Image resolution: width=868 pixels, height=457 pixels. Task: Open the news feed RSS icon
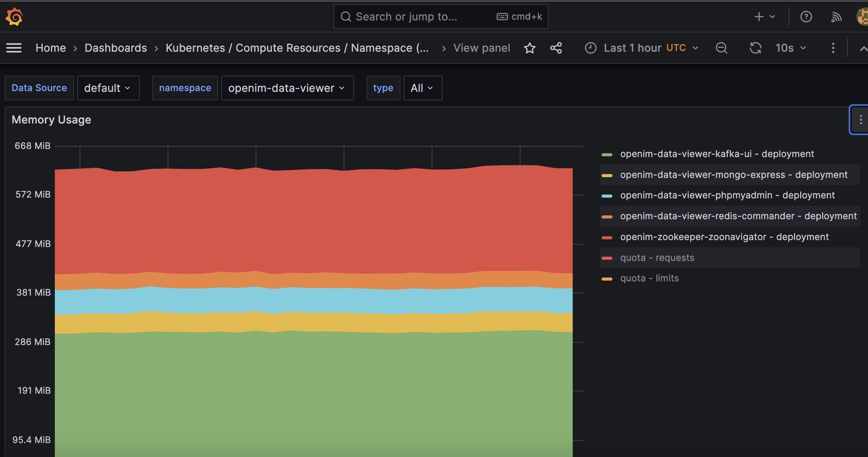(x=836, y=17)
